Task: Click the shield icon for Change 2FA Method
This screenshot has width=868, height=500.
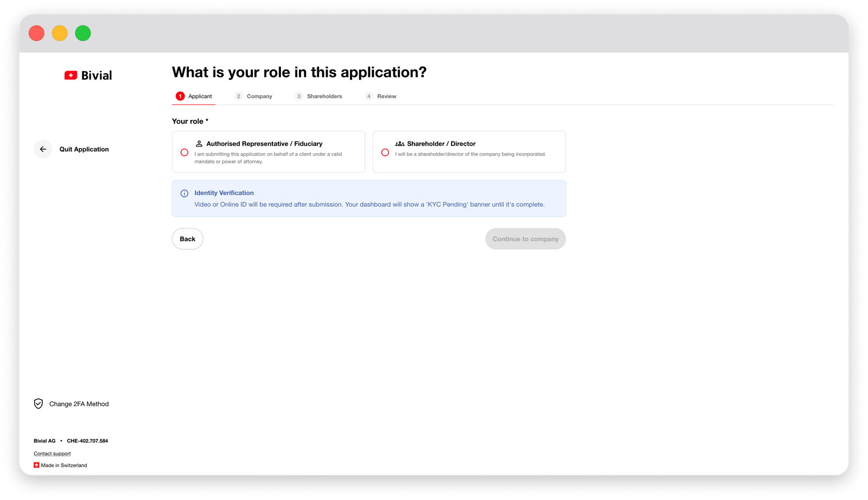Action: coord(39,404)
